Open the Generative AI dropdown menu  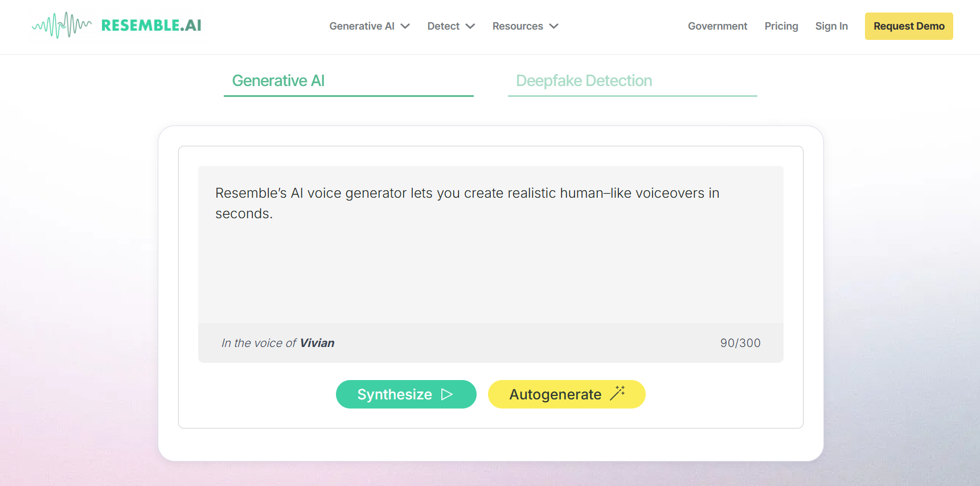point(370,26)
